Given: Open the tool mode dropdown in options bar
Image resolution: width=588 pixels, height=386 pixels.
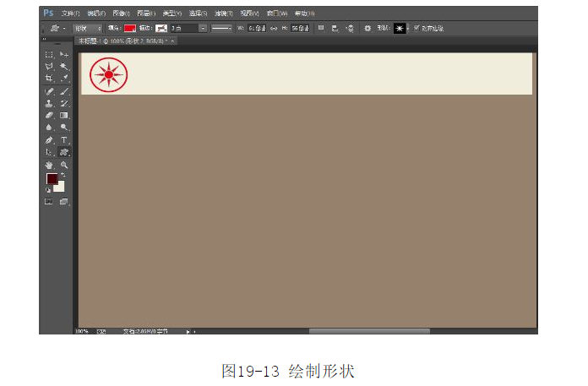Looking at the screenshot, I should pos(88,28).
